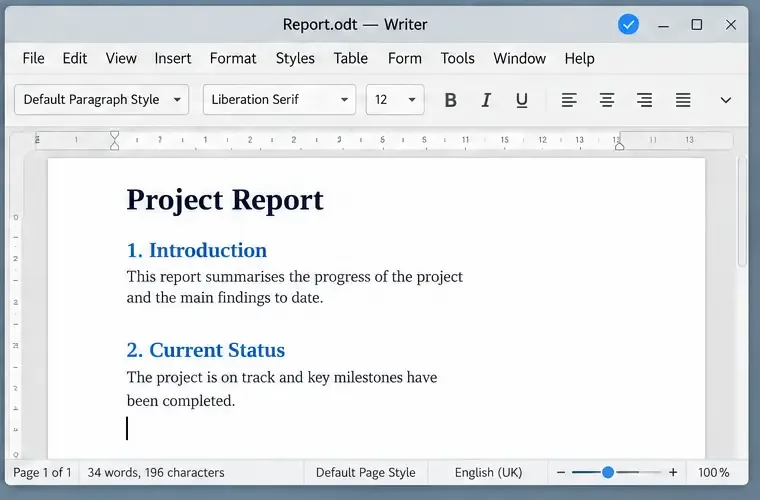Open the Form menu
The height and width of the screenshot is (500, 760).
[405, 58]
